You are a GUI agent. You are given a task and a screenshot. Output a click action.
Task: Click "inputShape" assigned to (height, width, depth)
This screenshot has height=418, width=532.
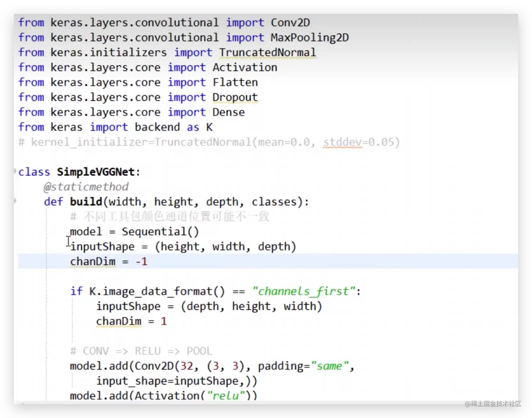pos(102,247)
